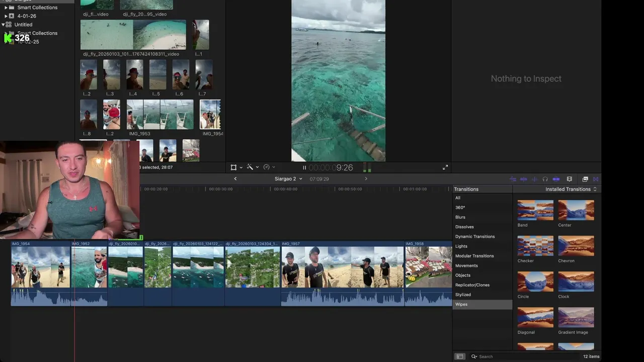Select the Untitled library

coord(23,24)
